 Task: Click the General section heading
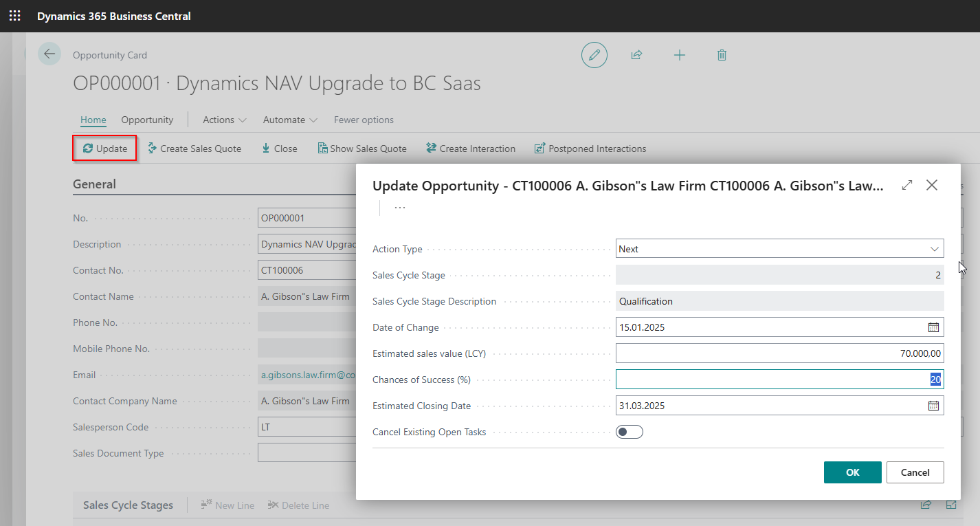coord(94,184)
